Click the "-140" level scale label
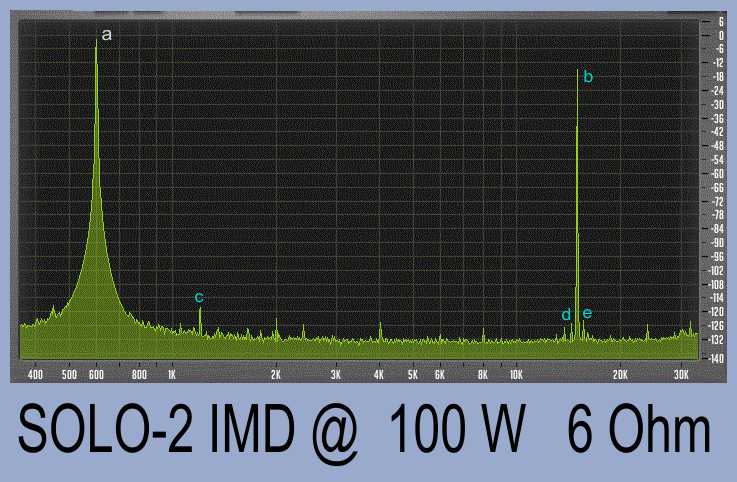Viewport: 737px width, 482px height. 717,358
